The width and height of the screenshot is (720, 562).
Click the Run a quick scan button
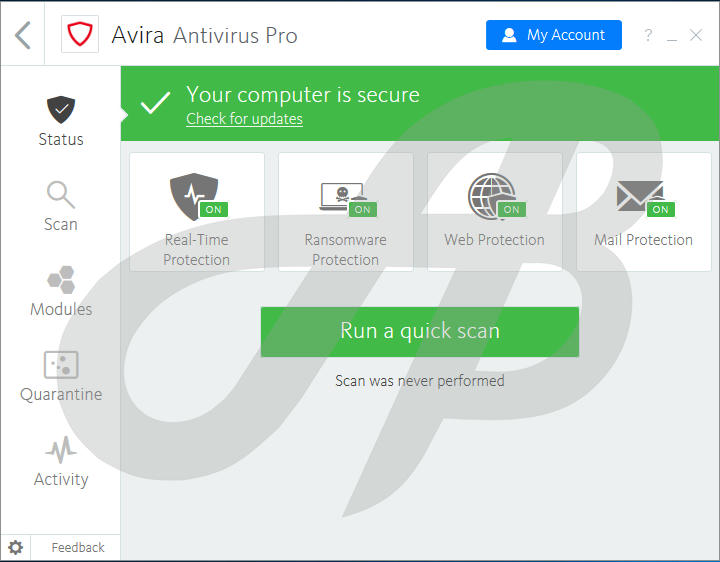click(x=420, y=332)
